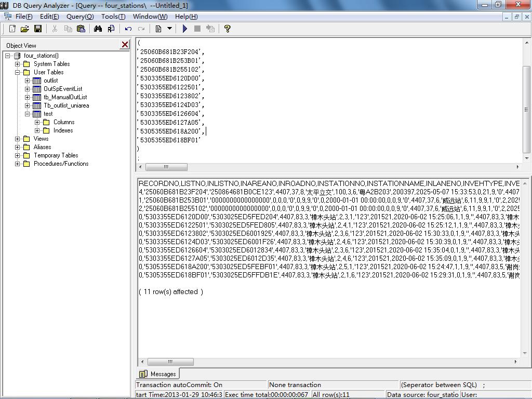The image size is (532, 399).
Task: Select the tb_ManualOutList table
Action: point(65,97)
